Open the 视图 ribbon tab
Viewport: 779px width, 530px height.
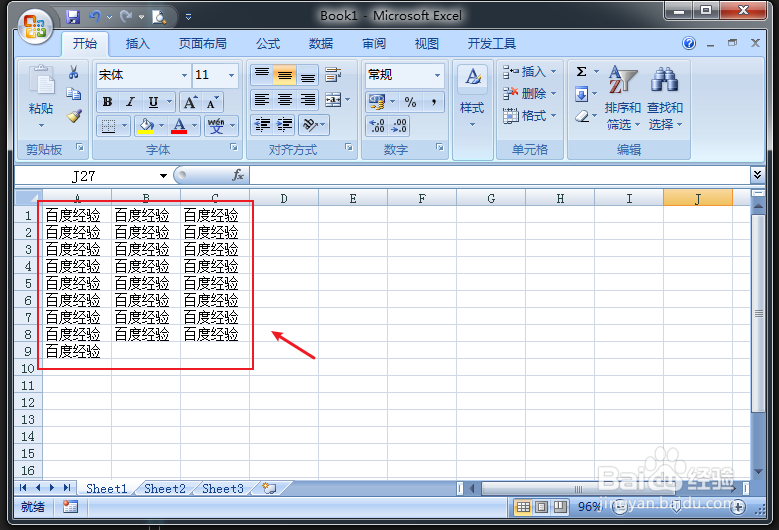coord(427,44)
